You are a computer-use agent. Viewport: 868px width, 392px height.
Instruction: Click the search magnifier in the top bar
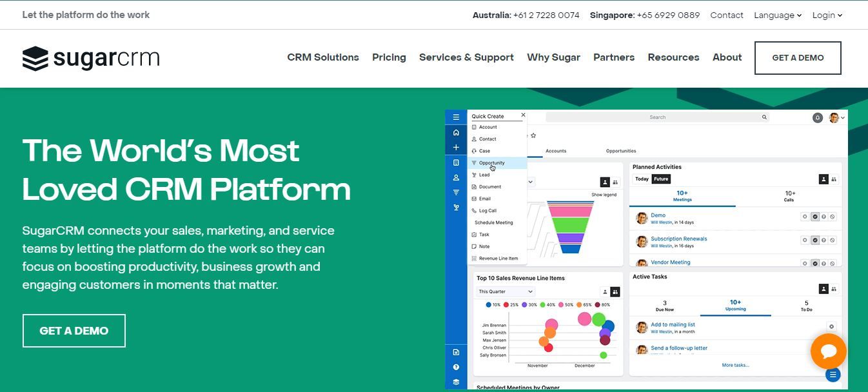point(764,117)
